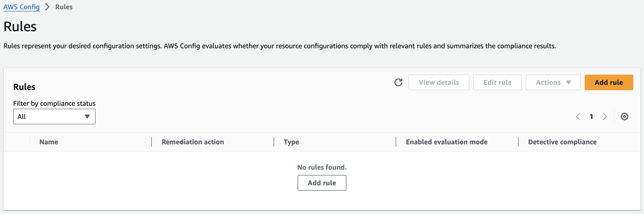Image resolution: width=644 pixels, height=214 pixels.
Task: Click the Detective compliance column header
Action: tap(562, 142)
